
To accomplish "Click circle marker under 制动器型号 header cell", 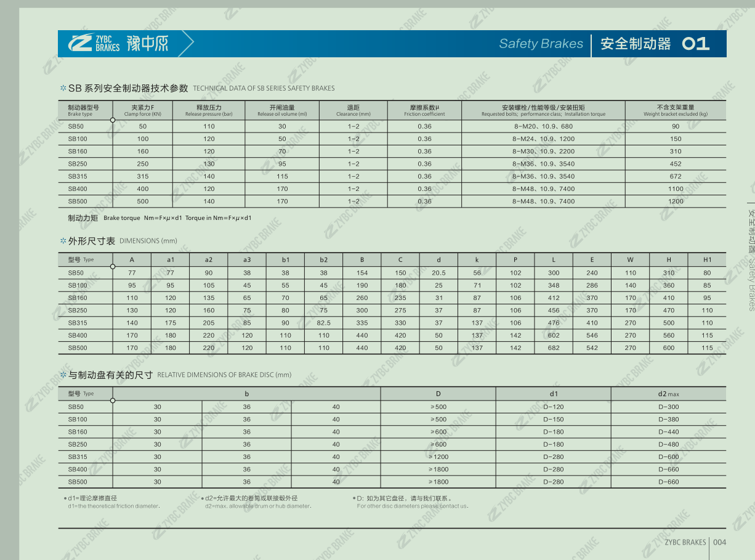I will (x=113, y=120).
